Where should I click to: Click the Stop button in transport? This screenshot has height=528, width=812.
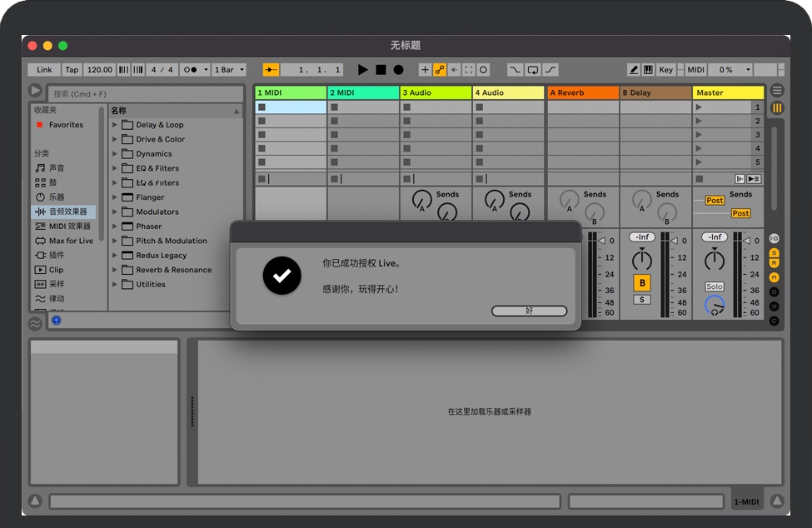[x=381, y=69]
